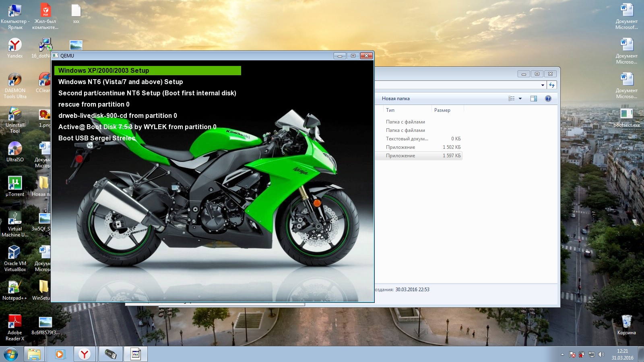
Task: Expand the view options dropdown arrow
Action: [520, 99]
